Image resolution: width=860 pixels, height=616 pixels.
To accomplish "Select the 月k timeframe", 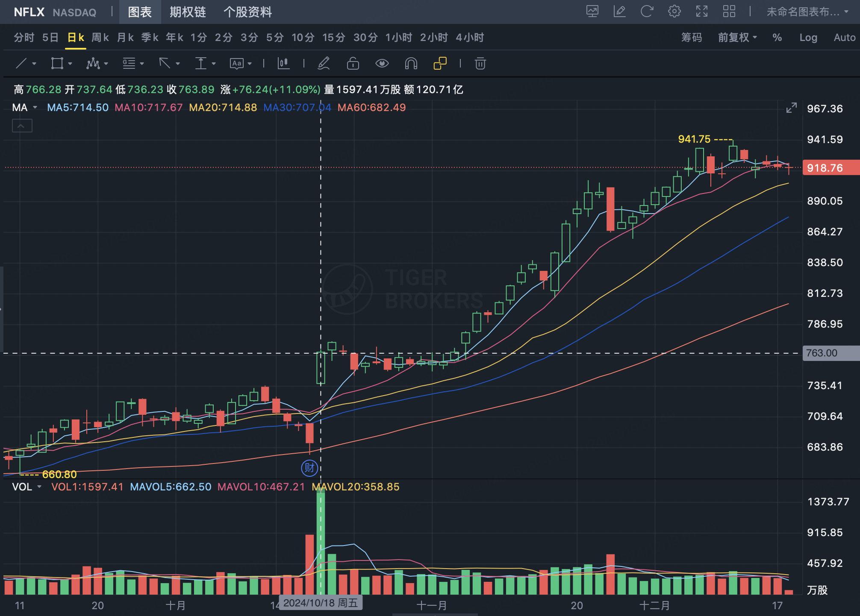I will [x=125, y=38].
